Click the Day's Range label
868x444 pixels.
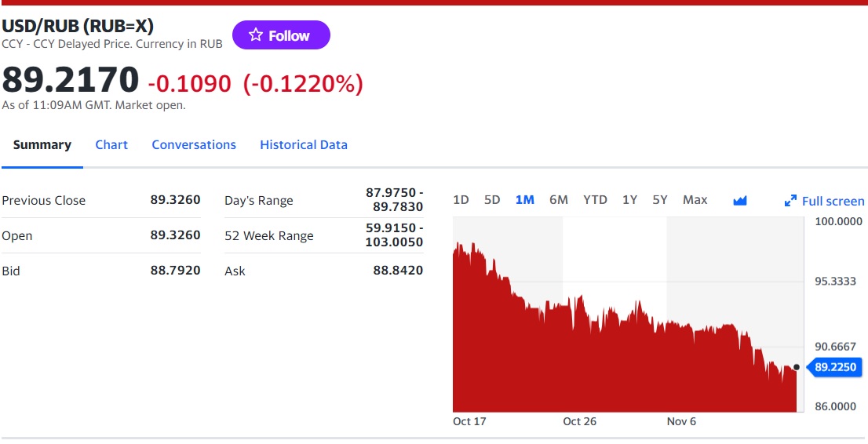click(x=258, y=200)
